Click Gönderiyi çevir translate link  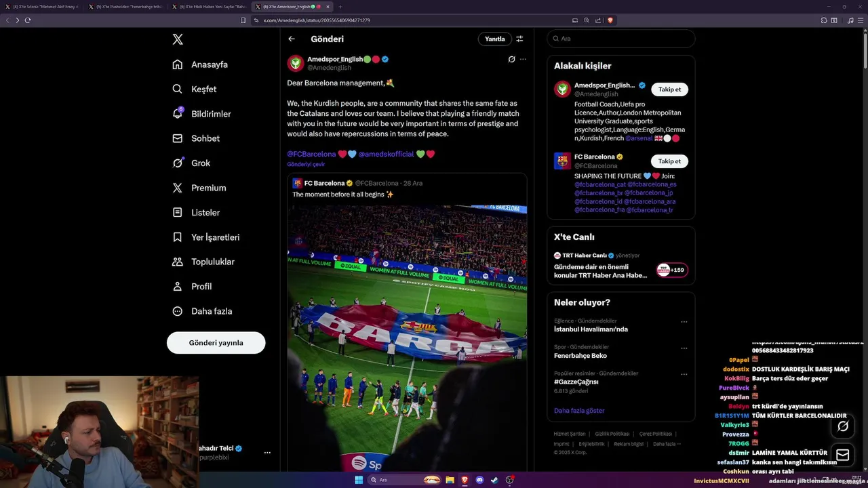(x=306, y=164)
